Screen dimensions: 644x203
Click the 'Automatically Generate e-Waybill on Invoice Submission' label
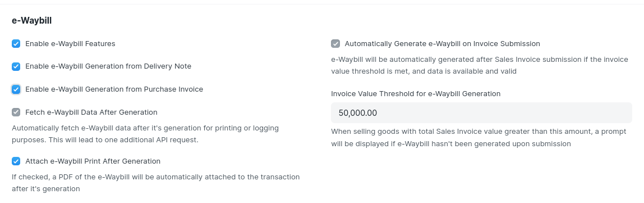[x=443, y=44]
